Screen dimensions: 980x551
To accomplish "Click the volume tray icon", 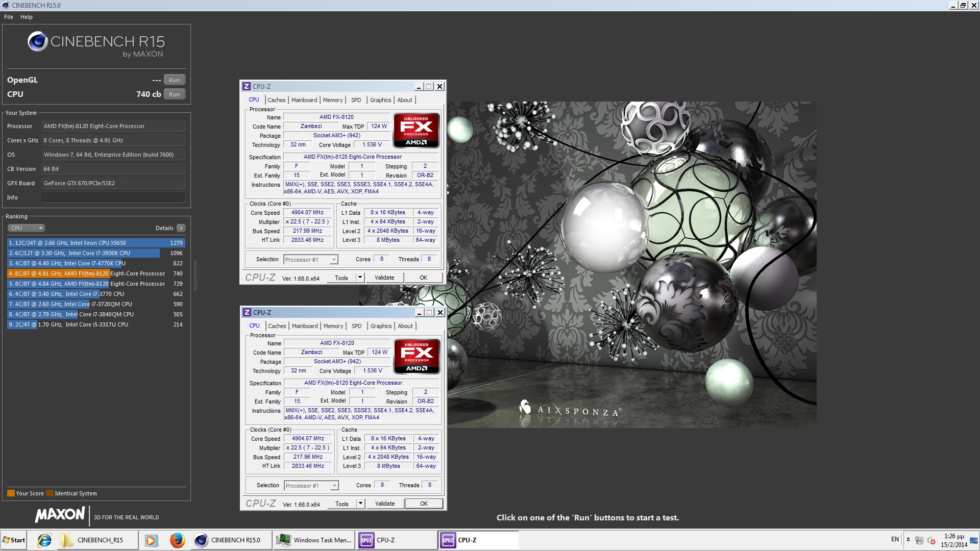I will (x=932, y=540).
